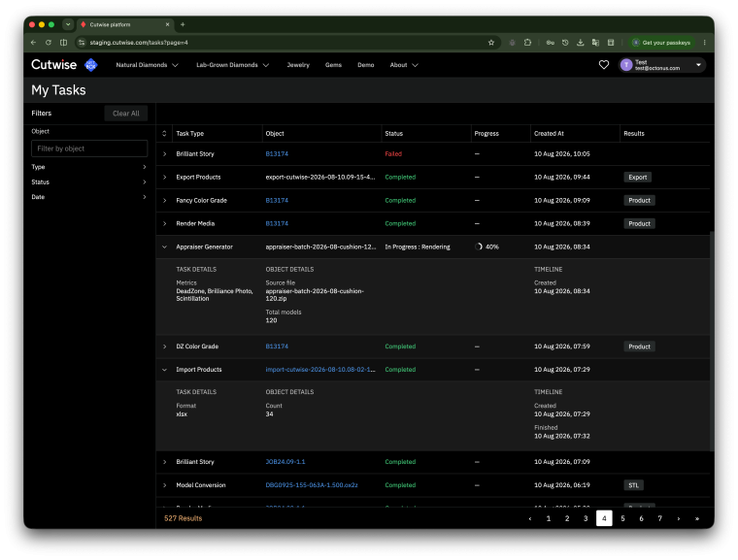Viewport: 738px width, 560px height.
Task: Open site information icon in address bar
Action: (82, 43)
